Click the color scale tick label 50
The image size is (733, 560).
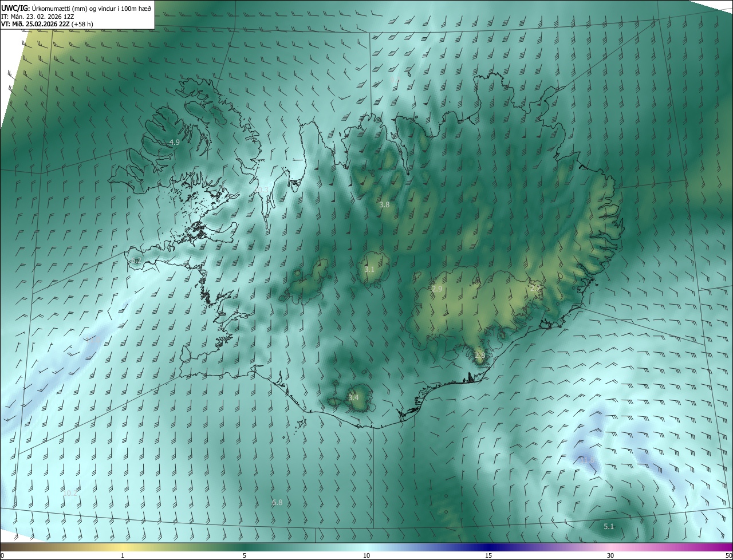728,555
